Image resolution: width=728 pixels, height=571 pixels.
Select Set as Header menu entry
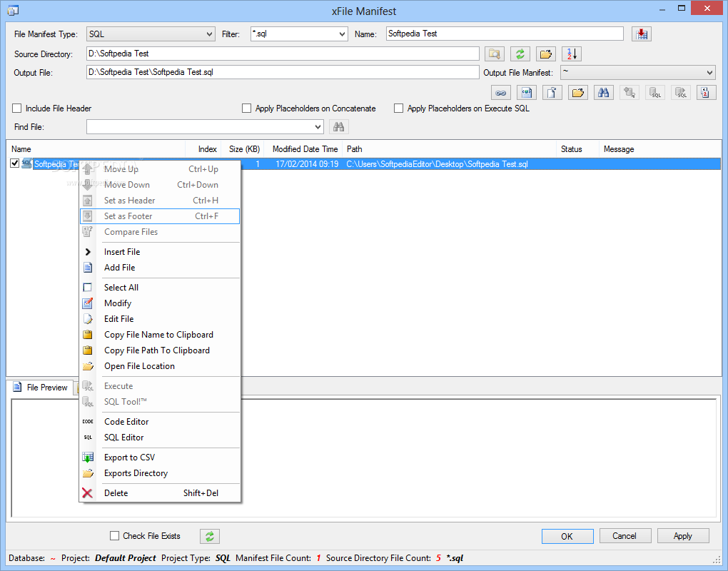pos(160,201)
